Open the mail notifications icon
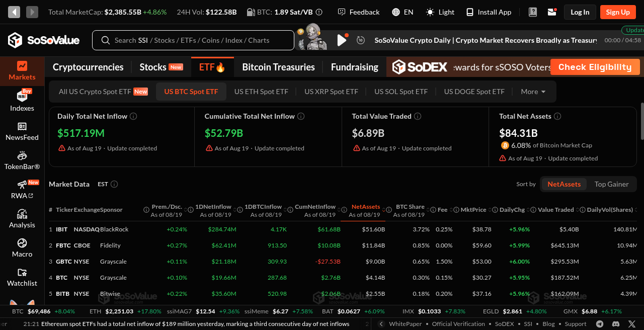 click(x=552, y=12)
